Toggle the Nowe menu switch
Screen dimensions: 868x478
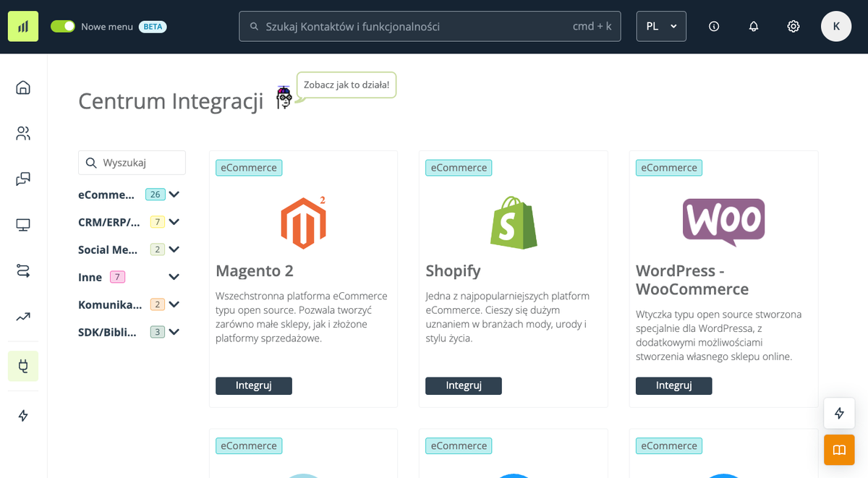[63, 26]
